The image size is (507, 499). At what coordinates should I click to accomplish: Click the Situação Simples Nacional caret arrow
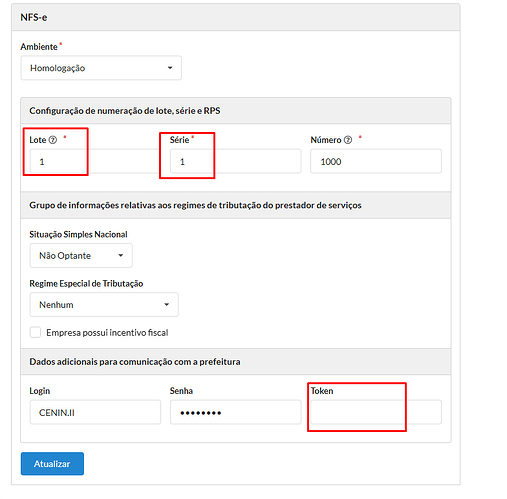pos(121,256)
